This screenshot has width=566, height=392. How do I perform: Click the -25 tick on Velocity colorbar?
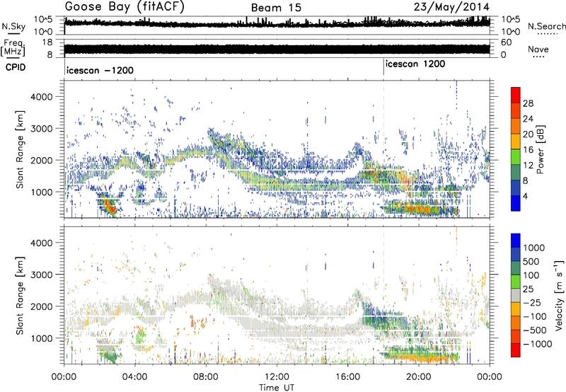click(x=532, y=302)
